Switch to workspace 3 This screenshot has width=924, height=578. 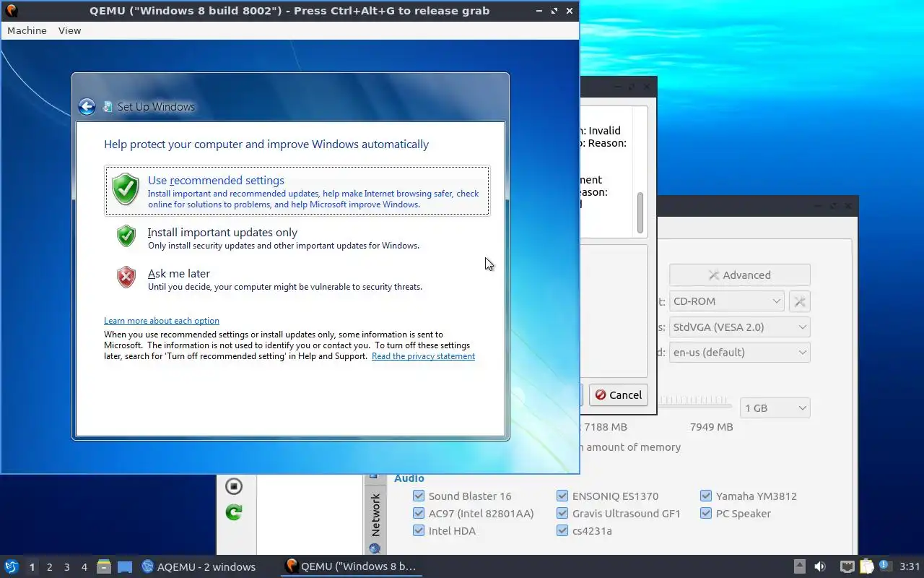pos(66,567)
